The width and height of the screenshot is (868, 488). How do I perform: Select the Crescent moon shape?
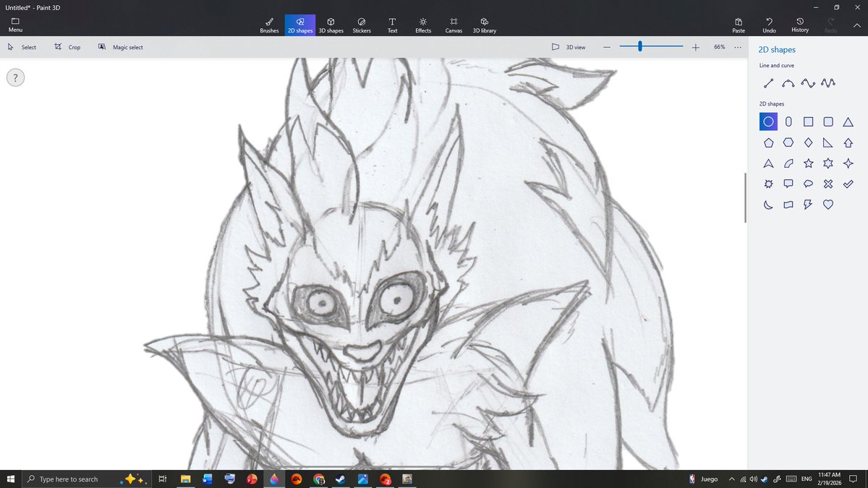(768, 205)
